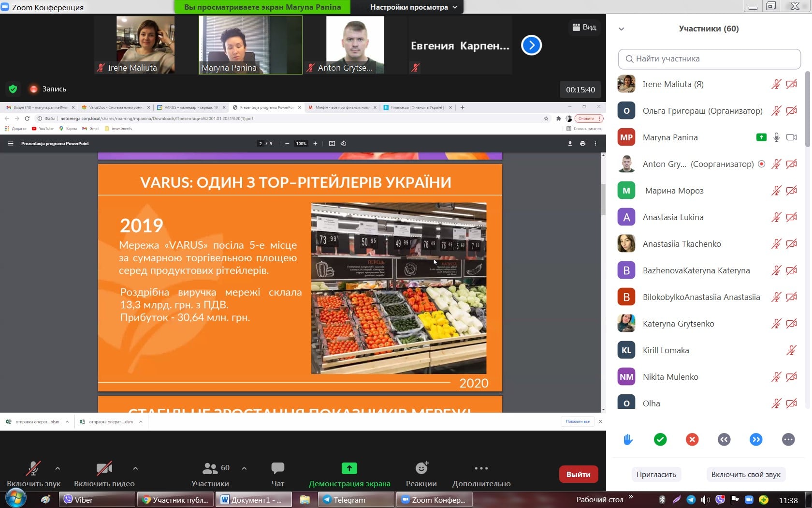812x508 pixels.
Task: Click PDF viewer sidebar menu hamburger icon
Action: pyautogui.click(x=11, y=144)
